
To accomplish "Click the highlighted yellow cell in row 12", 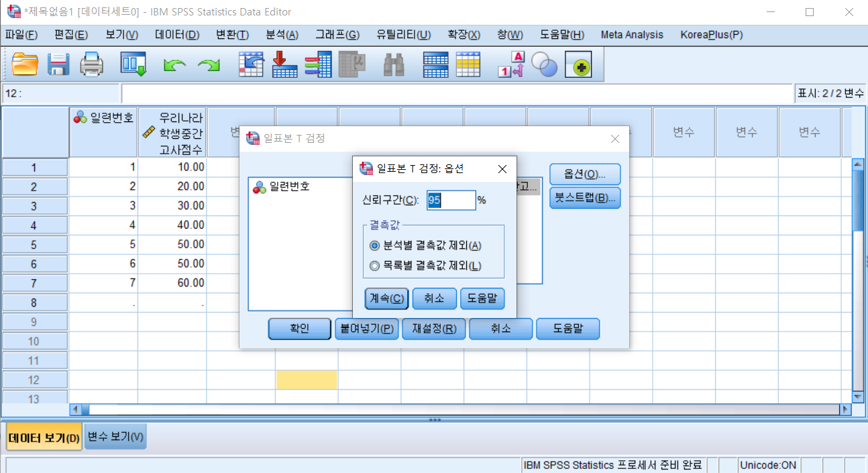I will (307, 380).
